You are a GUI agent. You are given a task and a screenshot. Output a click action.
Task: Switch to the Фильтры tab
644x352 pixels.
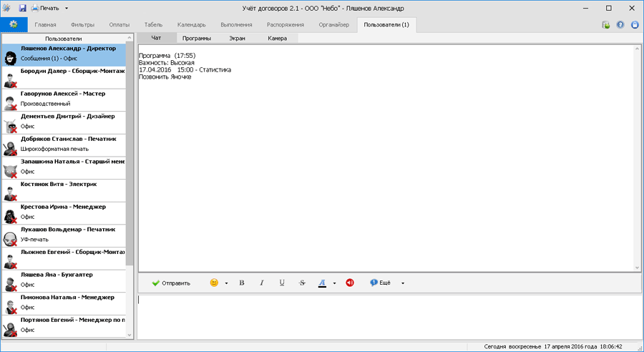82,24
